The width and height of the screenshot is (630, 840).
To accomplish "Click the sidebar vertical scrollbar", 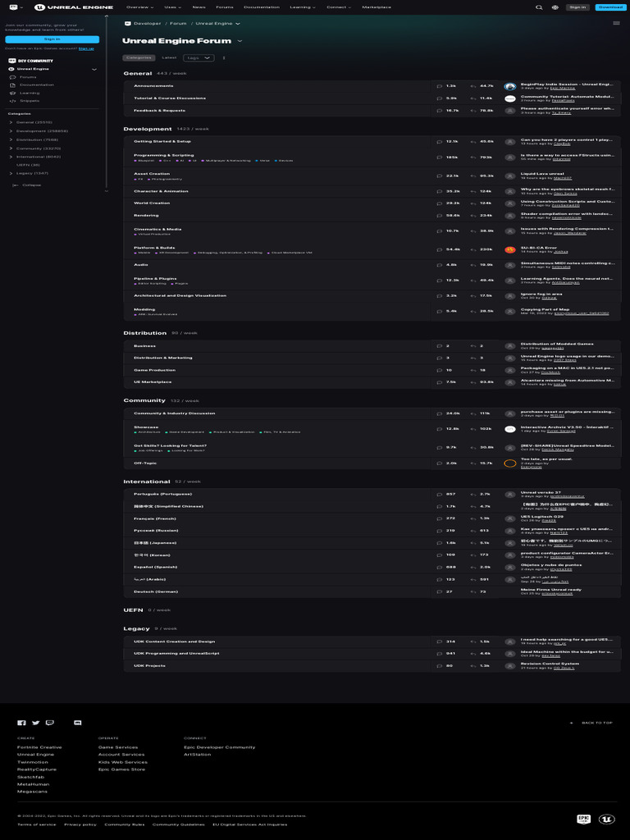I will coord(106,102).
